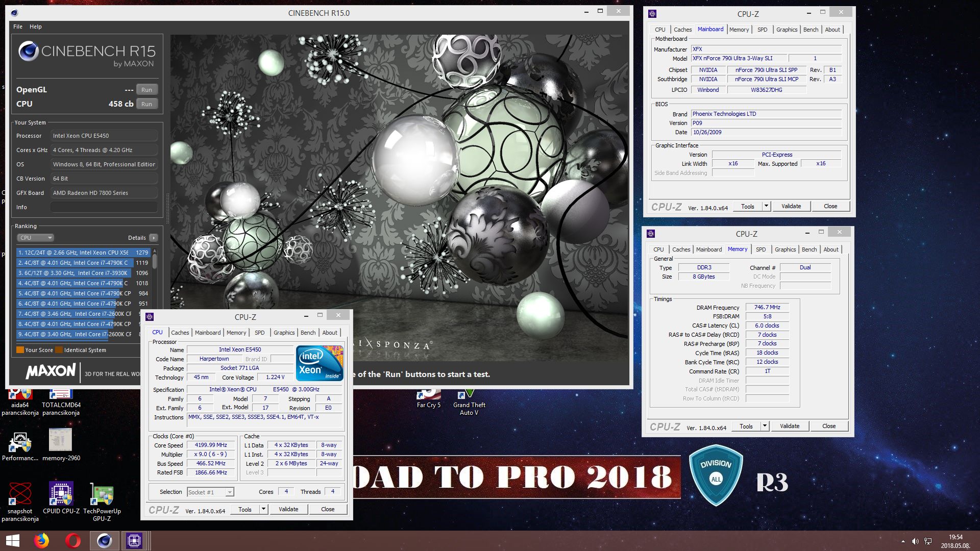980x551 pixels.
Task: Open the Performance desktop shortcut
Action: (x=20, y=446)
